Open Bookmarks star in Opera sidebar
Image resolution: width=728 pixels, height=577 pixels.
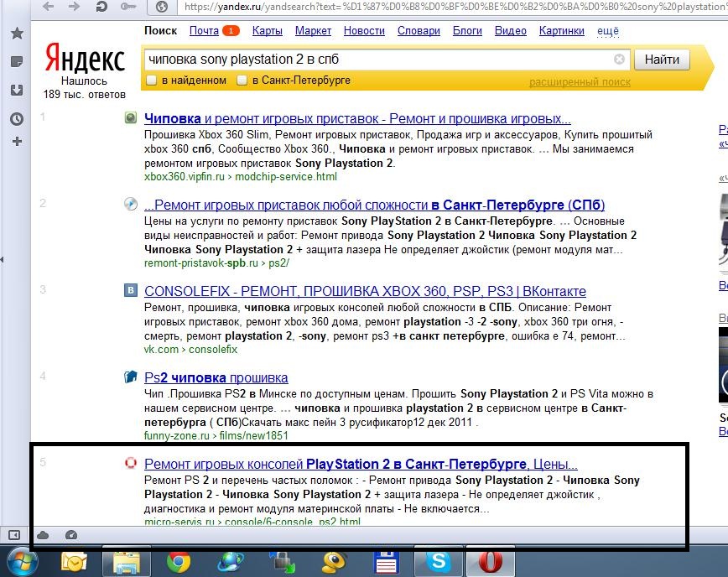pyautogui.click(x=17, y=33)
